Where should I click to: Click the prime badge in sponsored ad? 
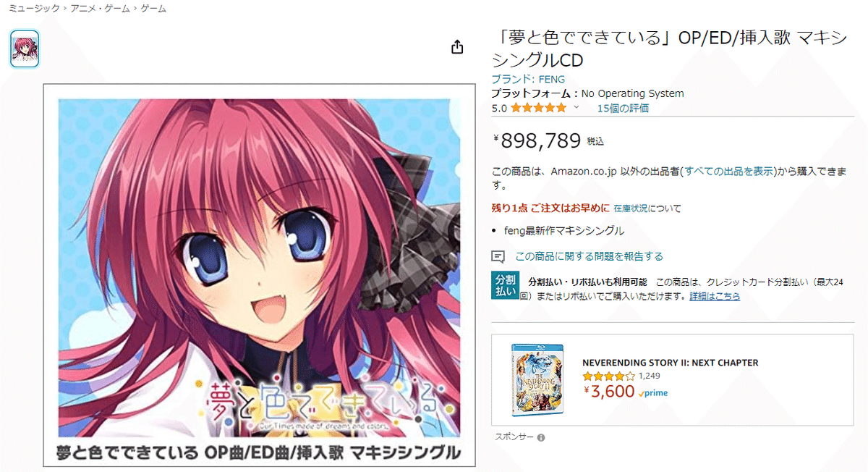click(653, 393)
